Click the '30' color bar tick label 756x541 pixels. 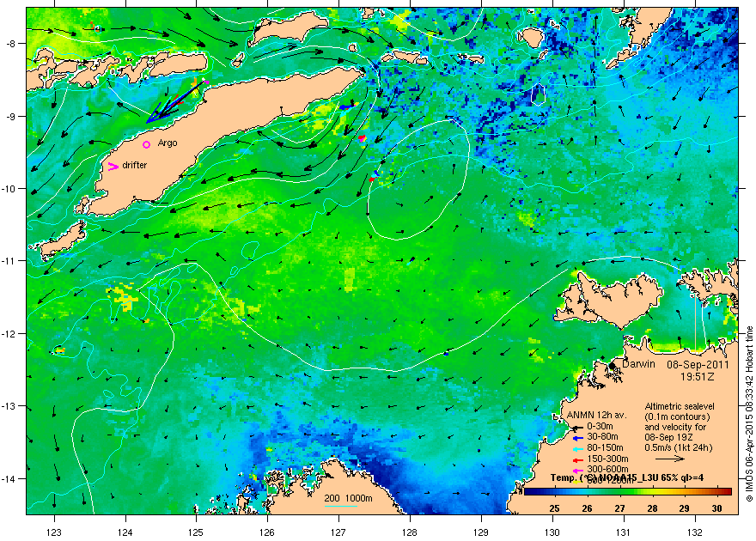tap(717, 508)
